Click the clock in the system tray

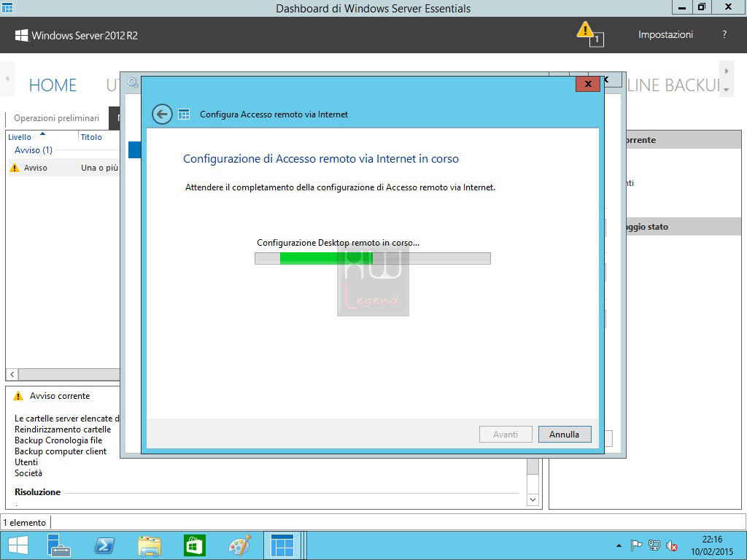point(712,545)
